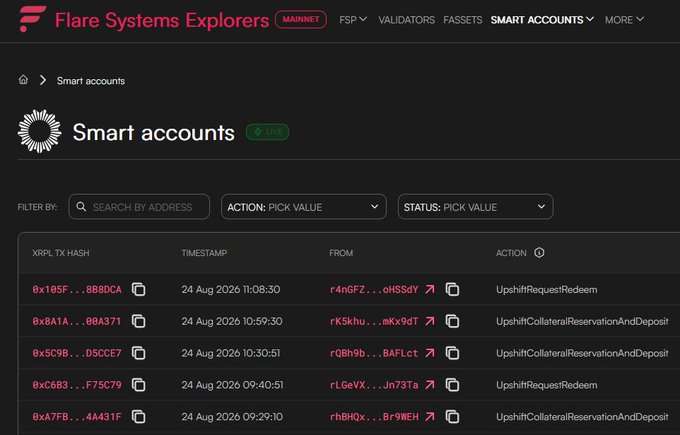Focus the Search by address field
Viewport: 680px width, 435px height.
139,207
